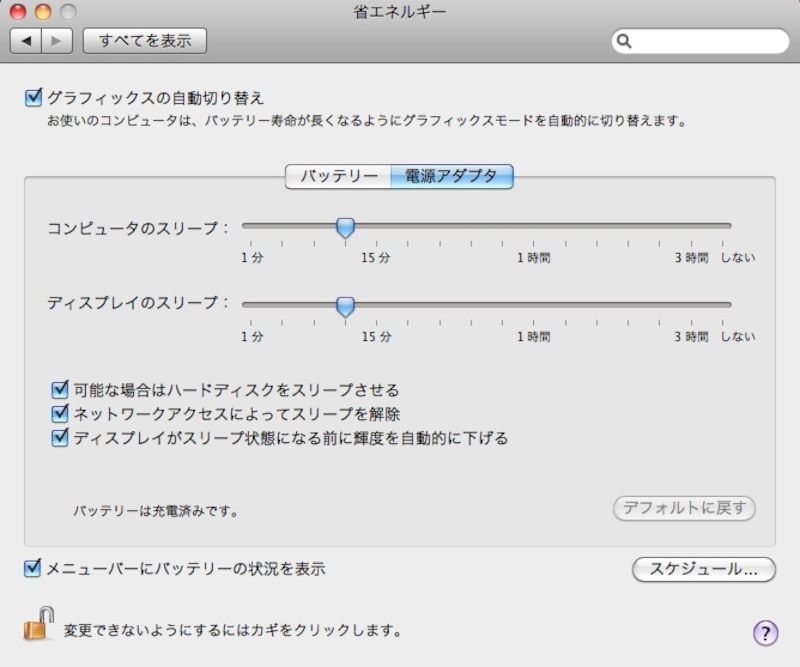Disable ネットワークアクセスによってスリープを解除
The image size is (800, 667).
click(61, 414)
